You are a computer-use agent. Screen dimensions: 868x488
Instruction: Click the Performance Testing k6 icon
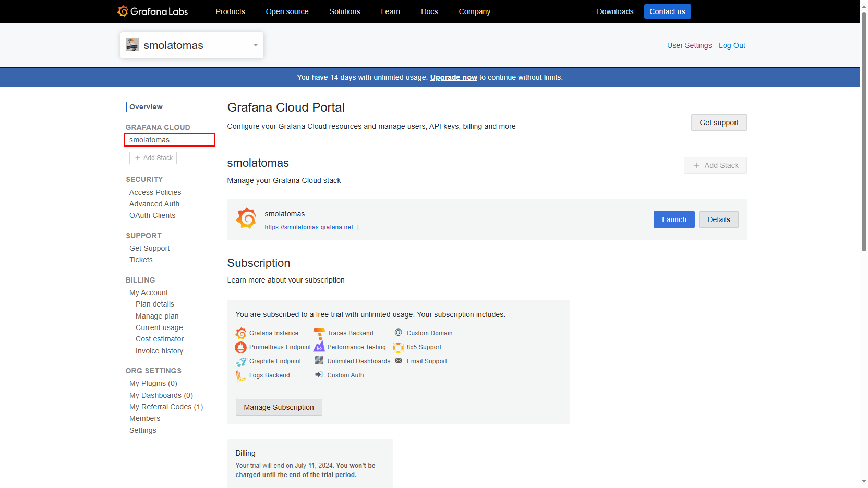click(319, 347)
